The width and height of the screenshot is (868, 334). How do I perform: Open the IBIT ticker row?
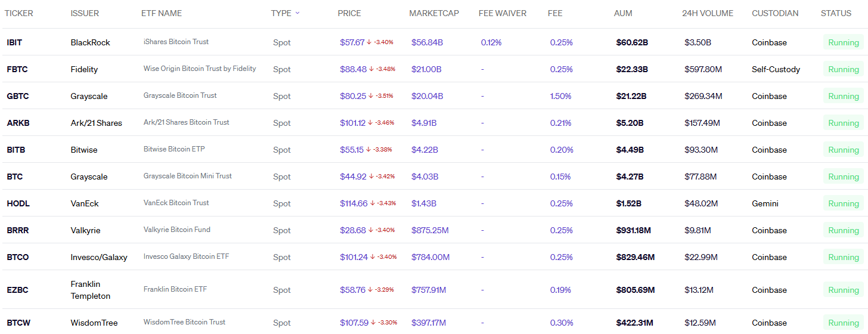click(x=15, y=42)
